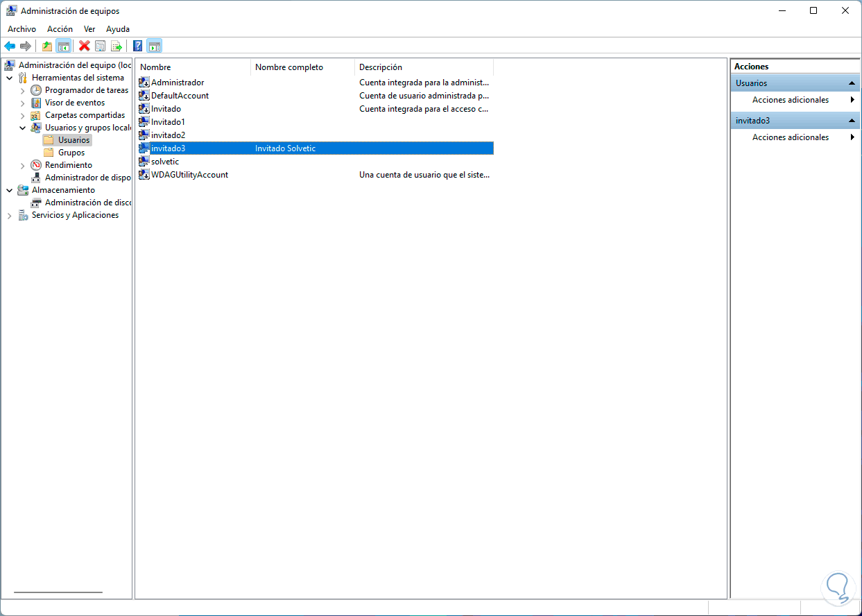Collapse Usuarios y grupos locales node

point(22,128)
